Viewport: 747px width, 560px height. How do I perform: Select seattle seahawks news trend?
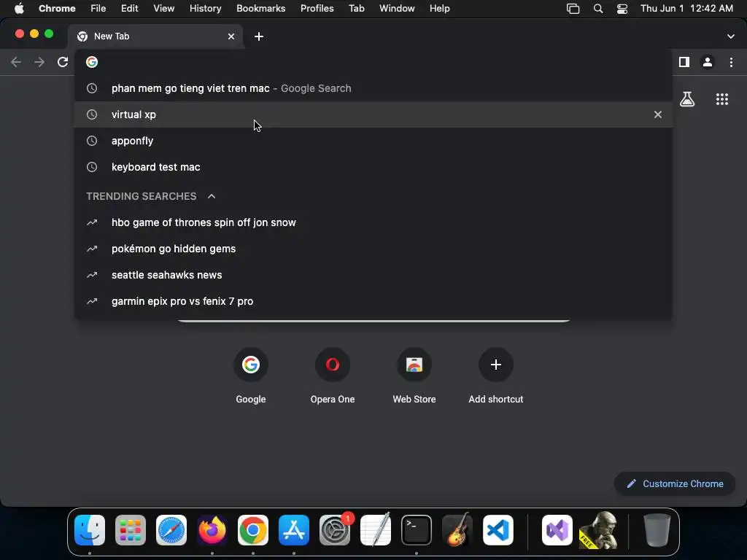pyautogui.click(x=373, y=275)
